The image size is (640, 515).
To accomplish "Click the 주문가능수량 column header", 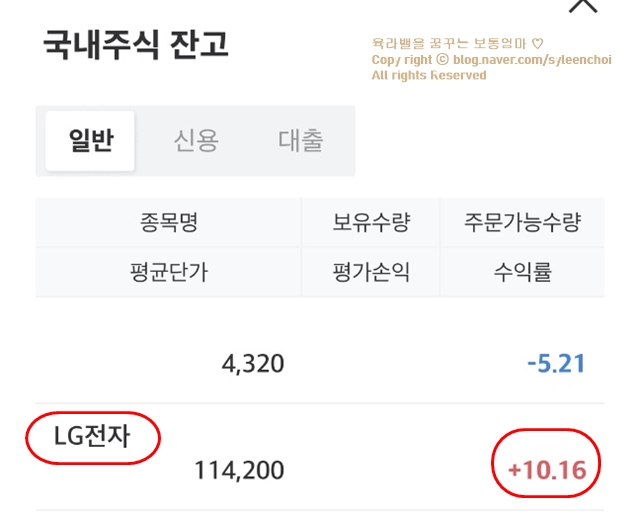I will (522, 223).
